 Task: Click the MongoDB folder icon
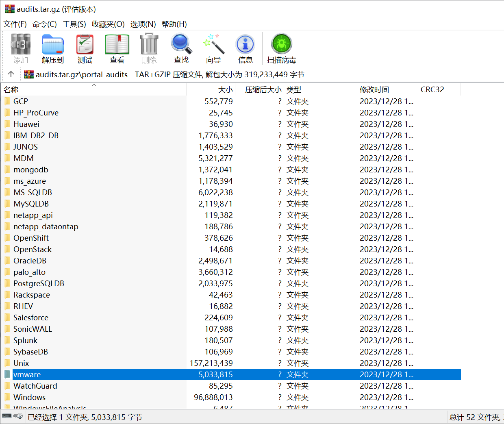coord(7,169)
